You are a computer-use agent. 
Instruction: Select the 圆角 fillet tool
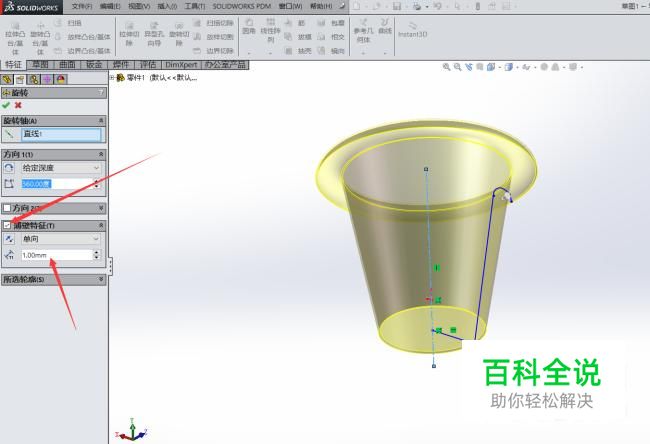click(x=249, y=26)
